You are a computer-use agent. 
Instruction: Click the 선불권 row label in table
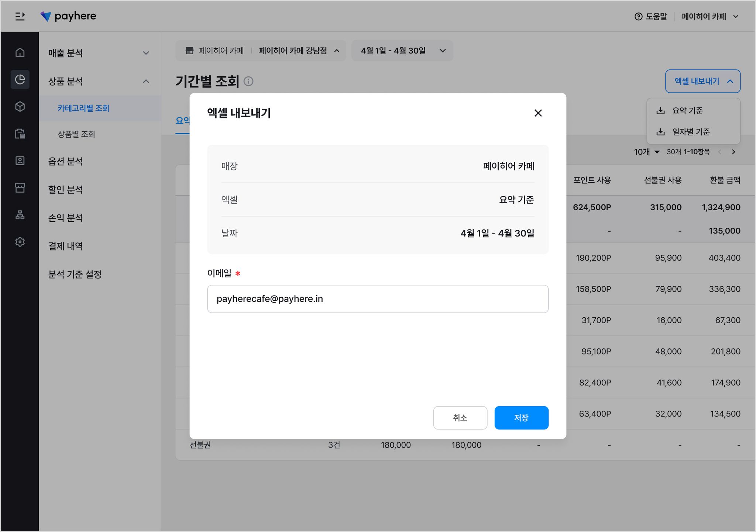click(200, 445)
